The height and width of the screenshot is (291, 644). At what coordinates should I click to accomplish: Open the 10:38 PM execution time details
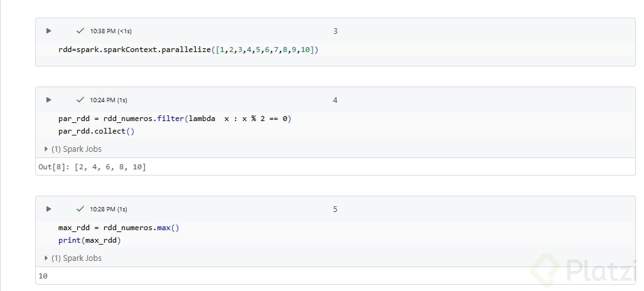pyautogui.click(x=110, y=31)
